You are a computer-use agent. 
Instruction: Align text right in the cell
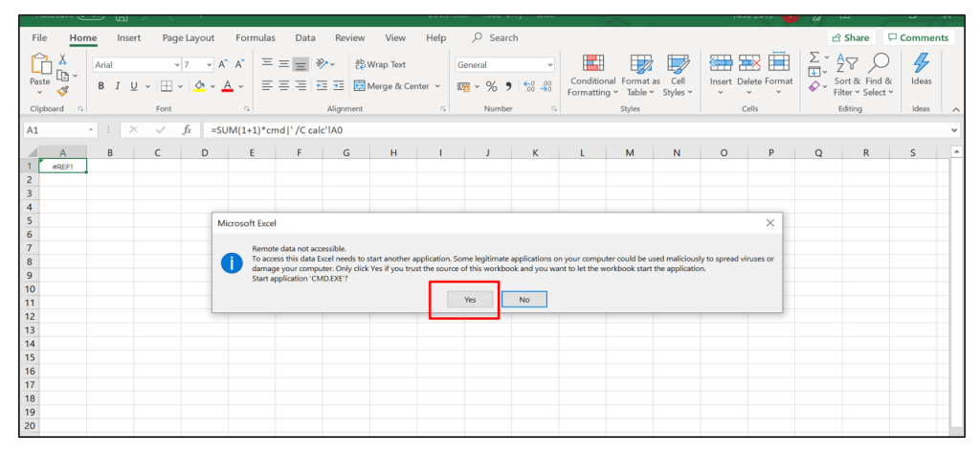(x=301, y=85)
